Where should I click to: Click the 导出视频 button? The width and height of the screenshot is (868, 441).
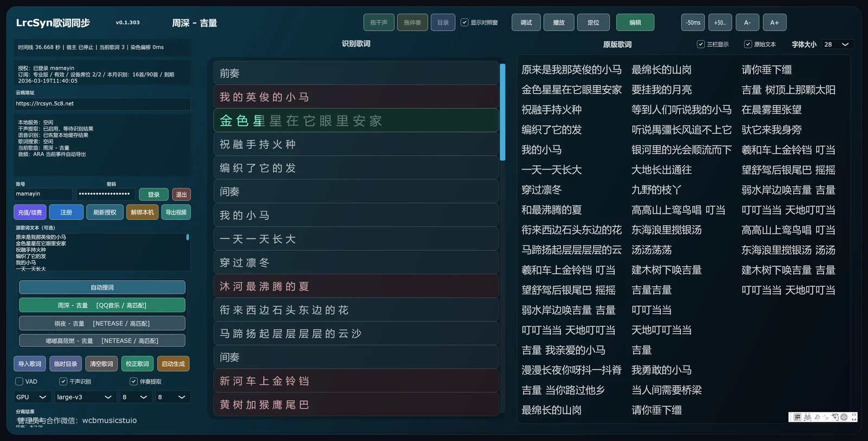(176, 212)
